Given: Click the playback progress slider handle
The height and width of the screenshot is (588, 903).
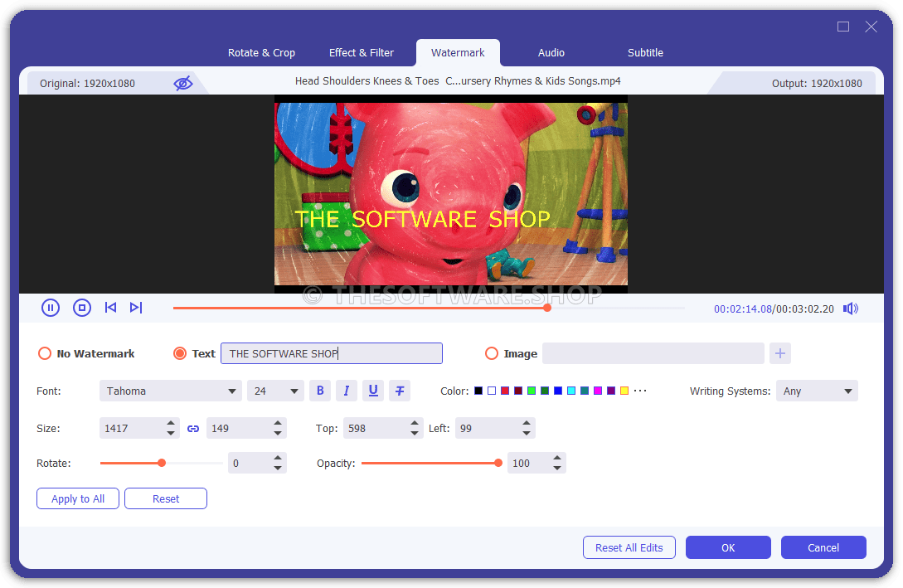Looking at the screenshot, I should pos(547,309).
